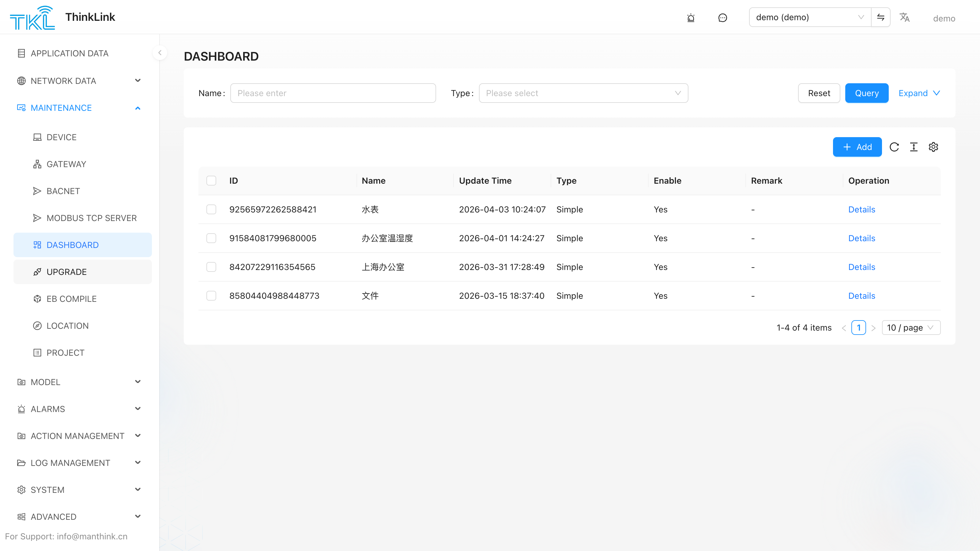The image size is (980, 551).
Task: Open the UPGRADE menu item
Action: pyautogui.click(x=83, y=272)
